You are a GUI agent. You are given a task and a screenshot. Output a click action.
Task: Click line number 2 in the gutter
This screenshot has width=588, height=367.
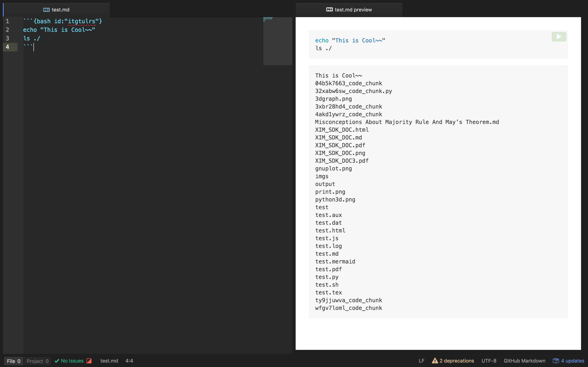8,30
